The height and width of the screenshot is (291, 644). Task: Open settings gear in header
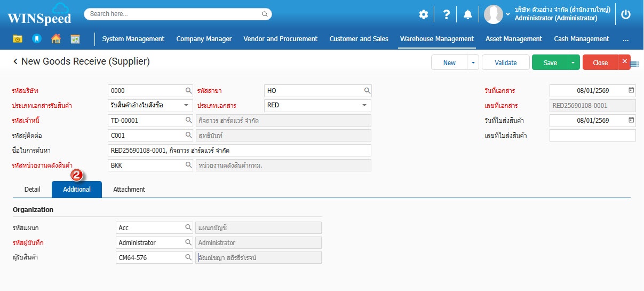(423, 14)
